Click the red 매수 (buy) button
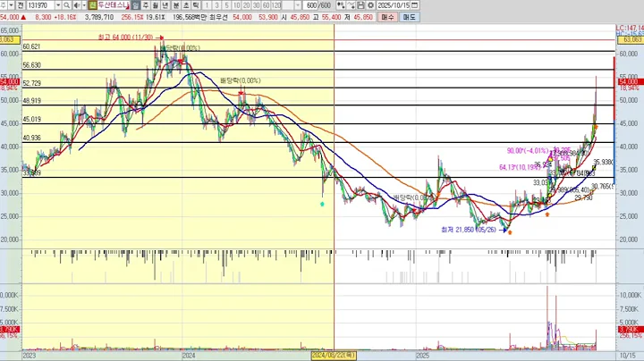 coord(387,17)
